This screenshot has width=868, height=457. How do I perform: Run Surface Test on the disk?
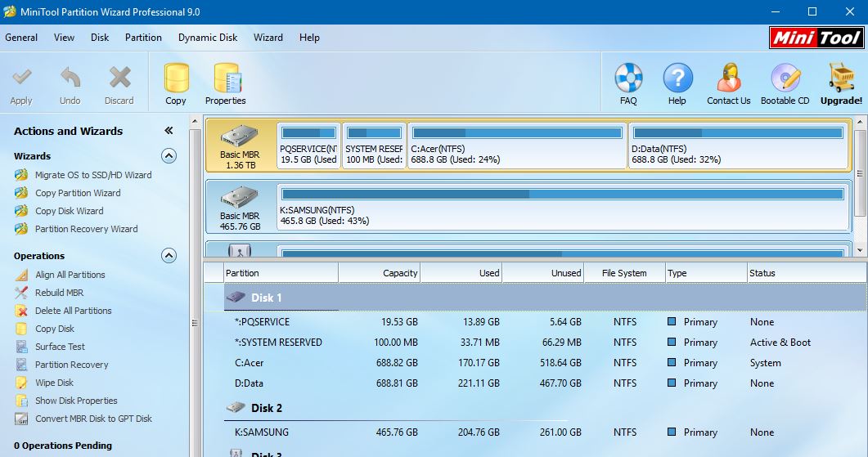pyautogui.click(x=60, y=347)
